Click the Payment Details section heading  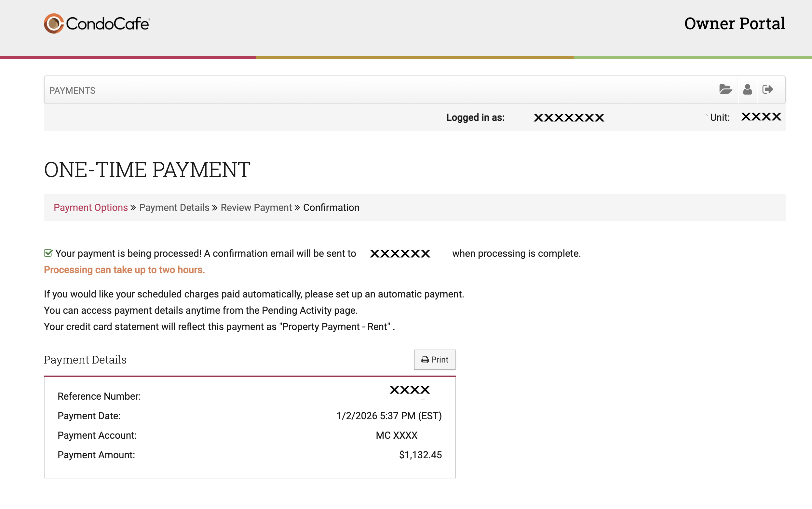85,360
